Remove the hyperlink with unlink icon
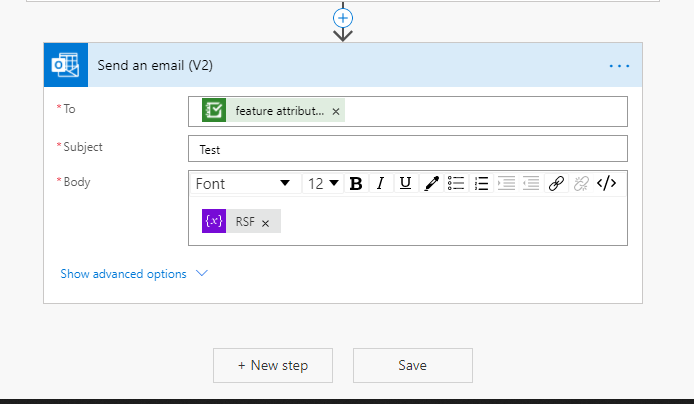Image resolution: width=694 pixels, height=404 pixels. 581,183
